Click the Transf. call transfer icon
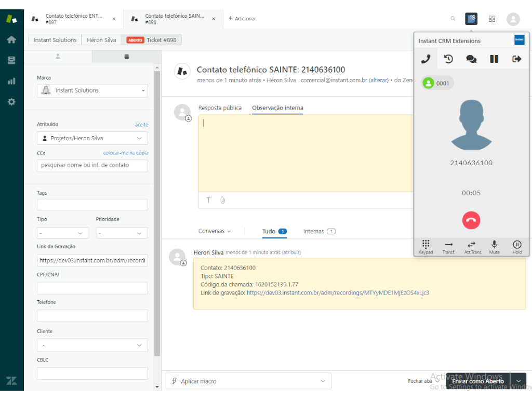Viewport: 532px width, 399px height. point(448,246)
